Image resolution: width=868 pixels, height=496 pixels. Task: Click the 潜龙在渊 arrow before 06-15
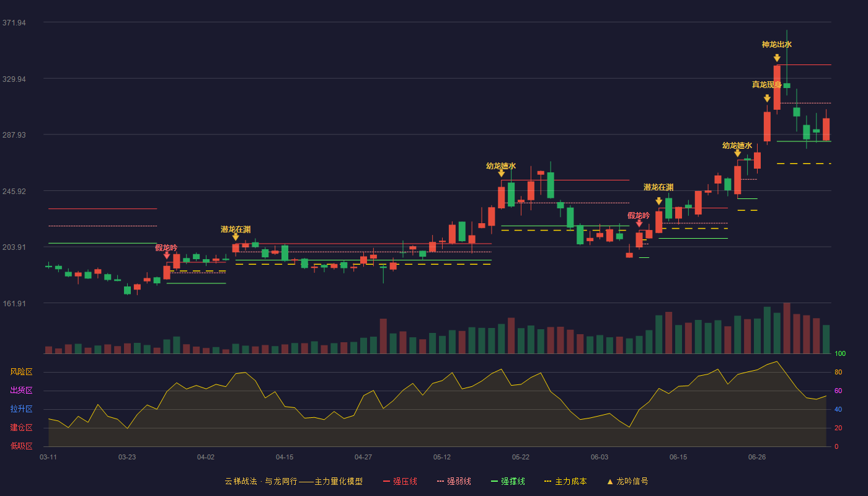click(x=658, y=201)
